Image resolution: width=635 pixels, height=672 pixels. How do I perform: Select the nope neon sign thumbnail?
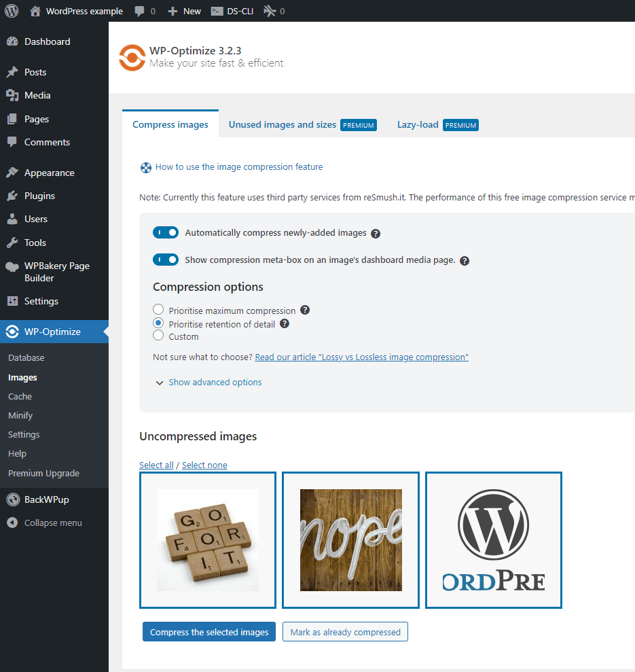[351, 540]
